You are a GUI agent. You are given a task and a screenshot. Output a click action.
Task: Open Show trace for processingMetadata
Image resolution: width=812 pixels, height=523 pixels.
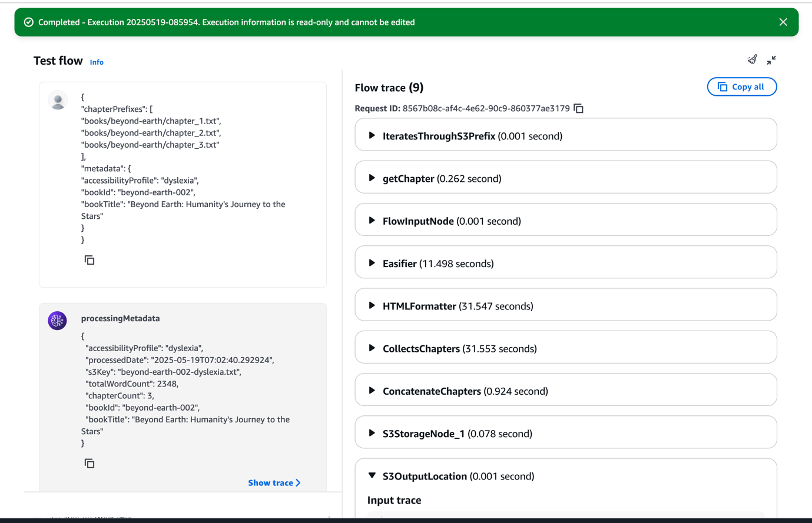[x=274, y=482]
